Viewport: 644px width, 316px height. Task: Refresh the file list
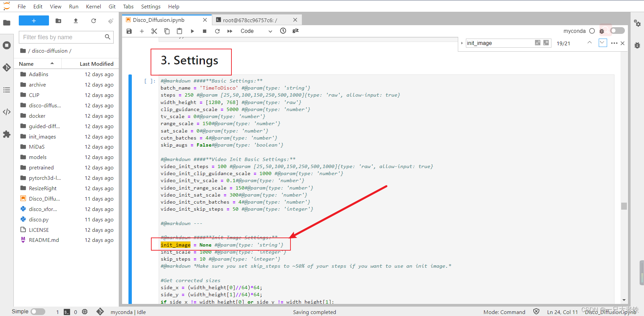[x=94, y=21]
